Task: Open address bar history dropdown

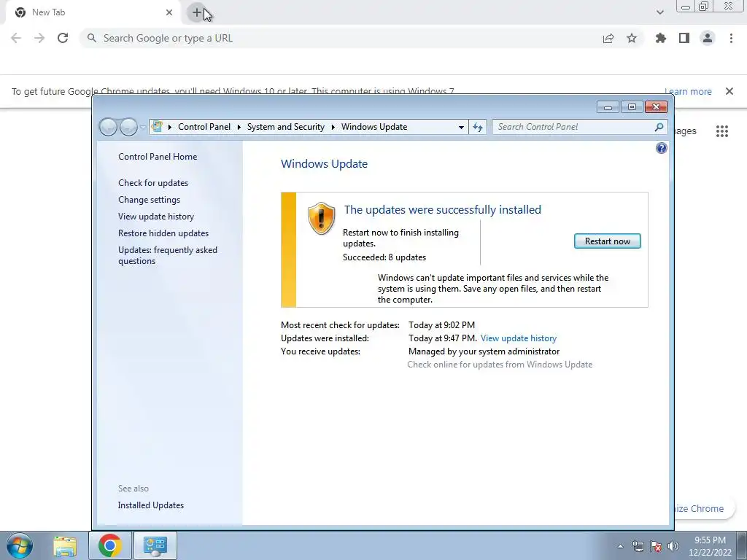Action: tap(461, 127)
